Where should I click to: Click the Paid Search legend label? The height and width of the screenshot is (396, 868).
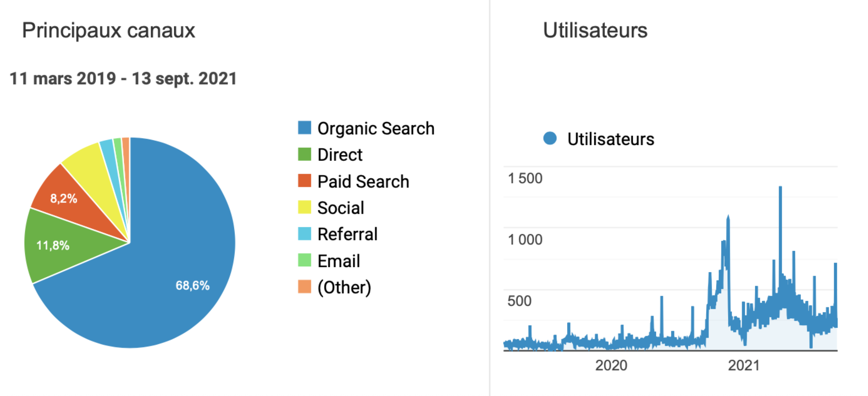[363, 181]
